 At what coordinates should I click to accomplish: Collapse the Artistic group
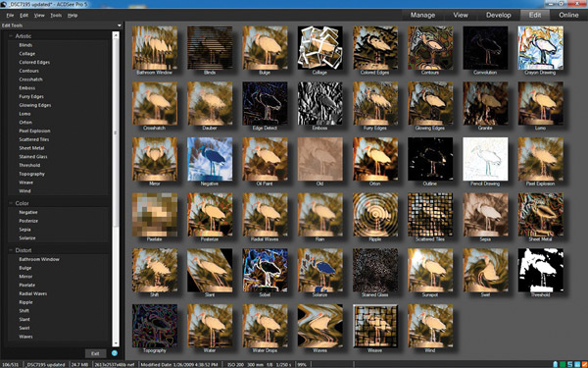click(x=11, y=36)
